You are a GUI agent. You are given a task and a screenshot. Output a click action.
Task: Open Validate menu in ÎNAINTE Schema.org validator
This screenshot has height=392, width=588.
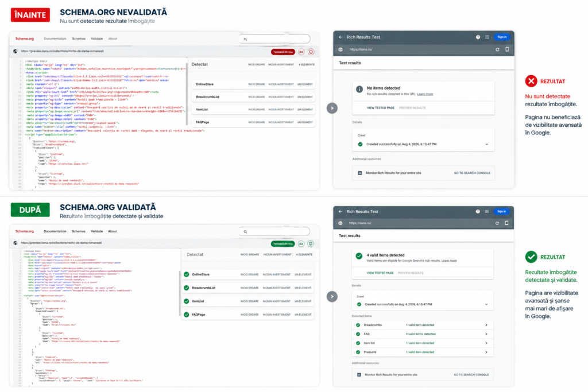tap(96, 38)
